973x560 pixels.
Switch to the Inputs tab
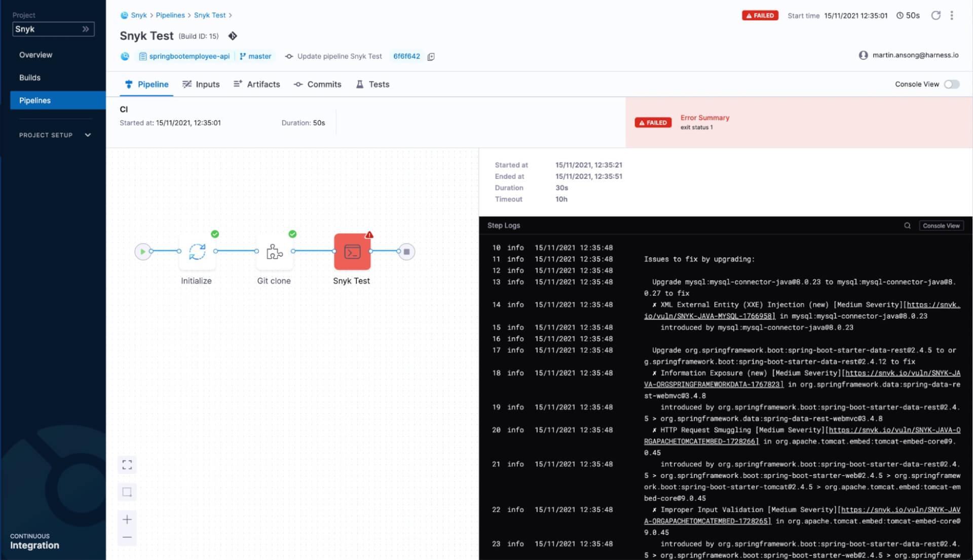[x=201, y=84]
